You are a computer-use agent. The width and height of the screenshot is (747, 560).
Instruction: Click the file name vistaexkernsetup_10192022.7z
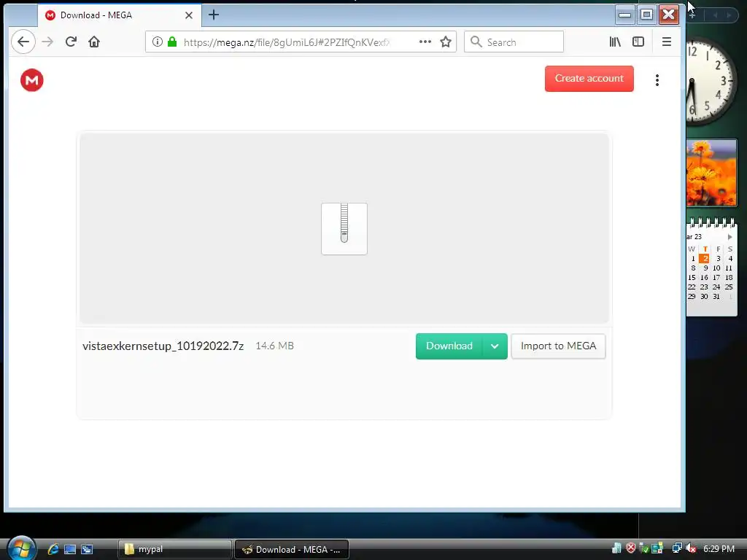pyautogui.click(x=163, y=346)
